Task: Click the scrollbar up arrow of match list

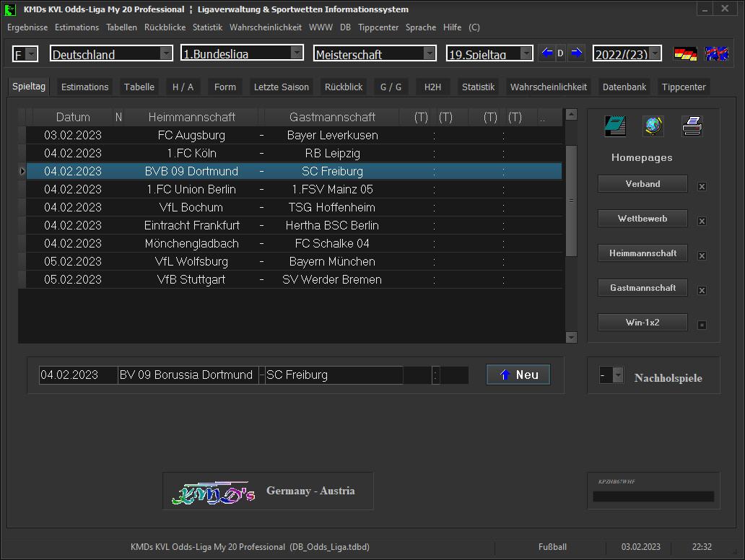Action: click(x=571, y=114)
